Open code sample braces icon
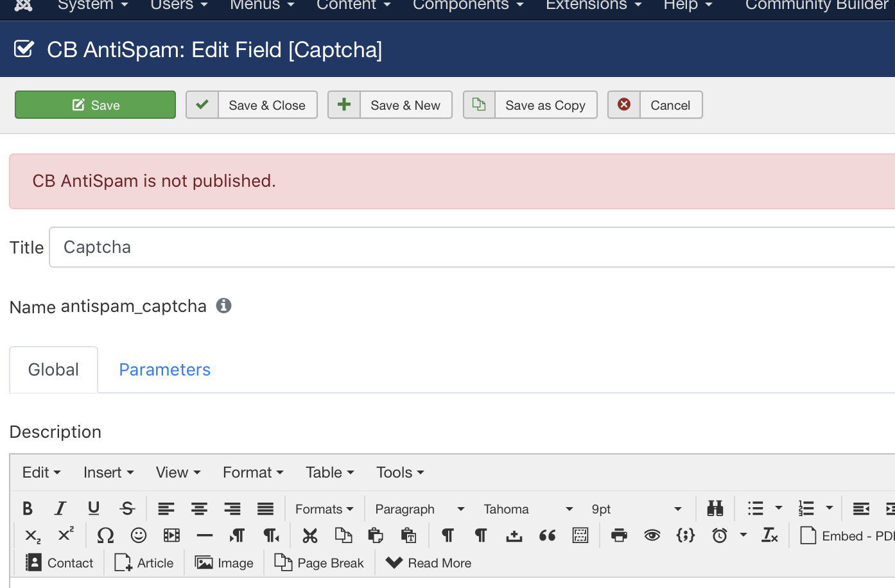The height and width of the screenshot is (588, 895). point(686,535)
